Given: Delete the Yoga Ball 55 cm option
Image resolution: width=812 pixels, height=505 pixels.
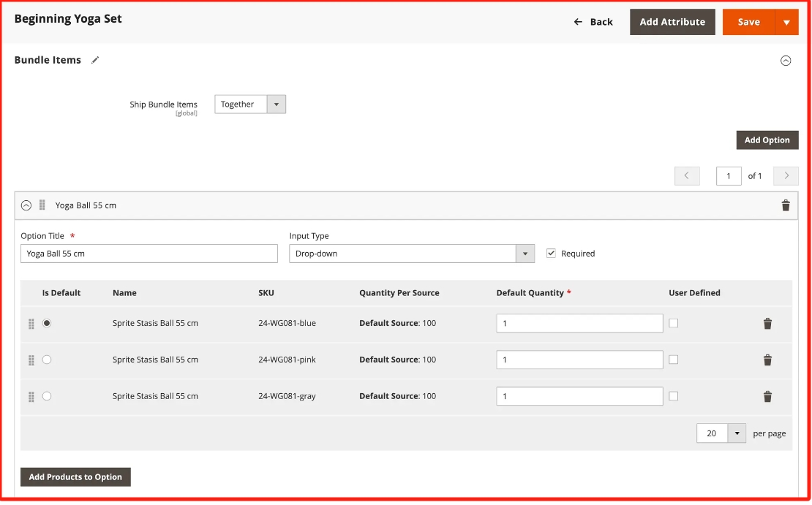Looking at the screenshot, I should click(x=785, y=205).
